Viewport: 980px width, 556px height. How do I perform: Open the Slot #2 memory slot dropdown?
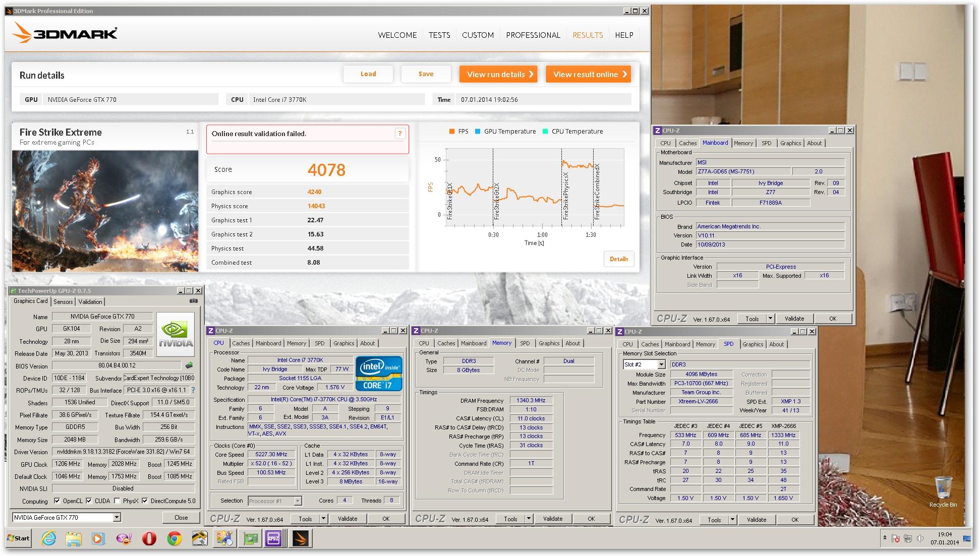point(661,364)
